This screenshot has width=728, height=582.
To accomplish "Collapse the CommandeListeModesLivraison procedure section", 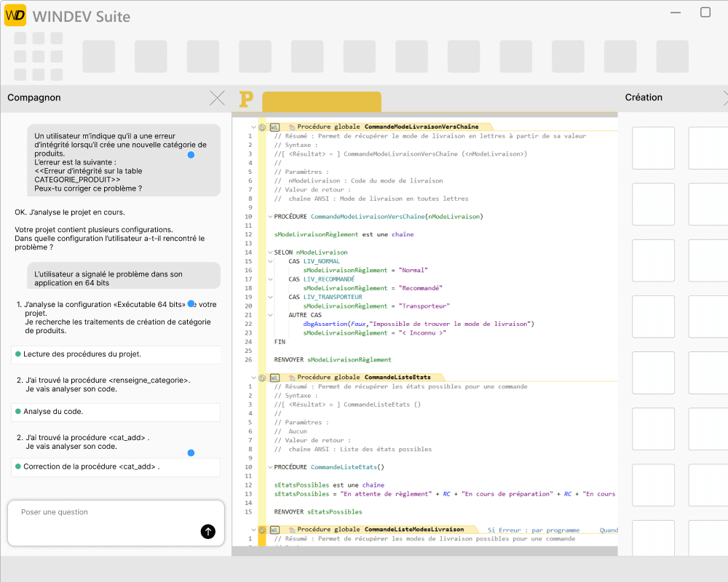I will [x=253, y=530].
